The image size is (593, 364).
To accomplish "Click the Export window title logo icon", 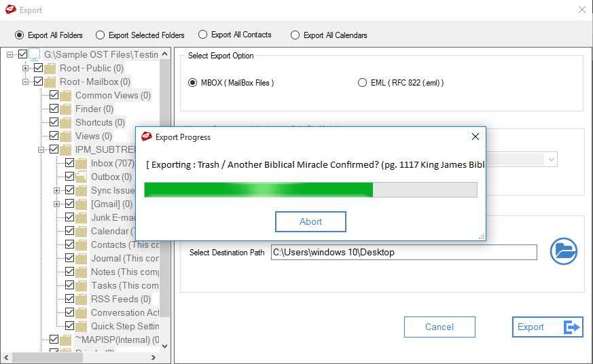I will tap(11, 10).
